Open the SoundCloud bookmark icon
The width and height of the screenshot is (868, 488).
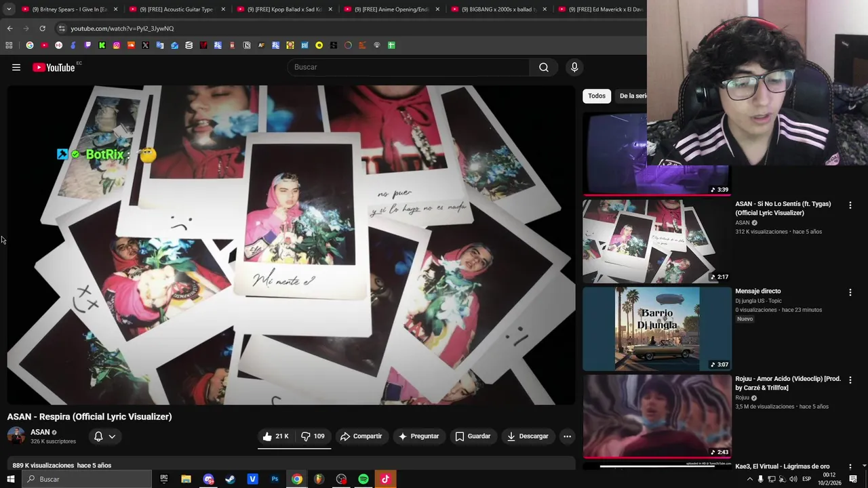pos(131,45)
